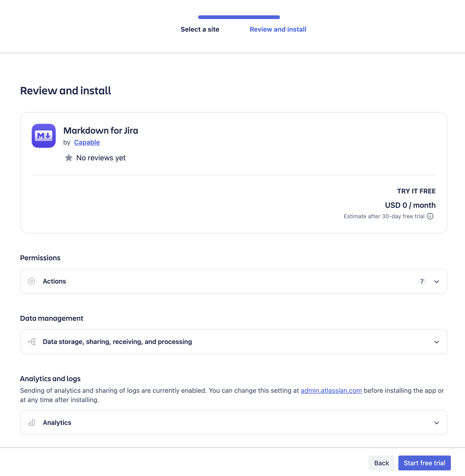This screenshot has width=465, height=476.
Task: Open the Capable vendor link
Action: [87, 142]
